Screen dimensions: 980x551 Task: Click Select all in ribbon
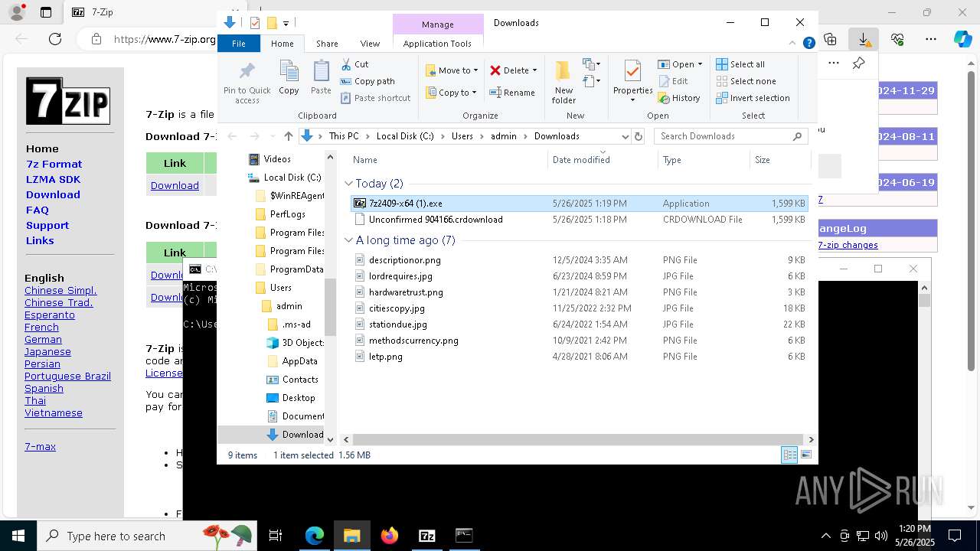[740, 64]
